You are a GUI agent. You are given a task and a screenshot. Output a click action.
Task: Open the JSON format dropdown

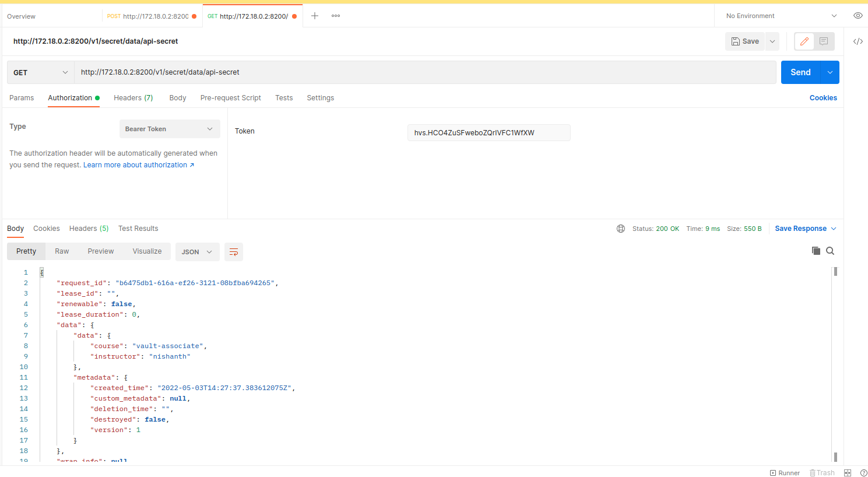[196, 252]
